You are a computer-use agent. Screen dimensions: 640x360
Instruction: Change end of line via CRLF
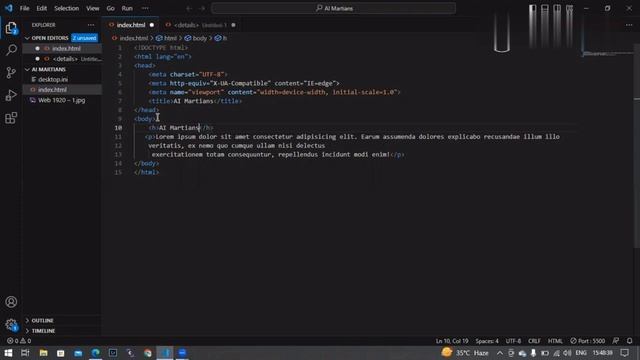point(534,341)
